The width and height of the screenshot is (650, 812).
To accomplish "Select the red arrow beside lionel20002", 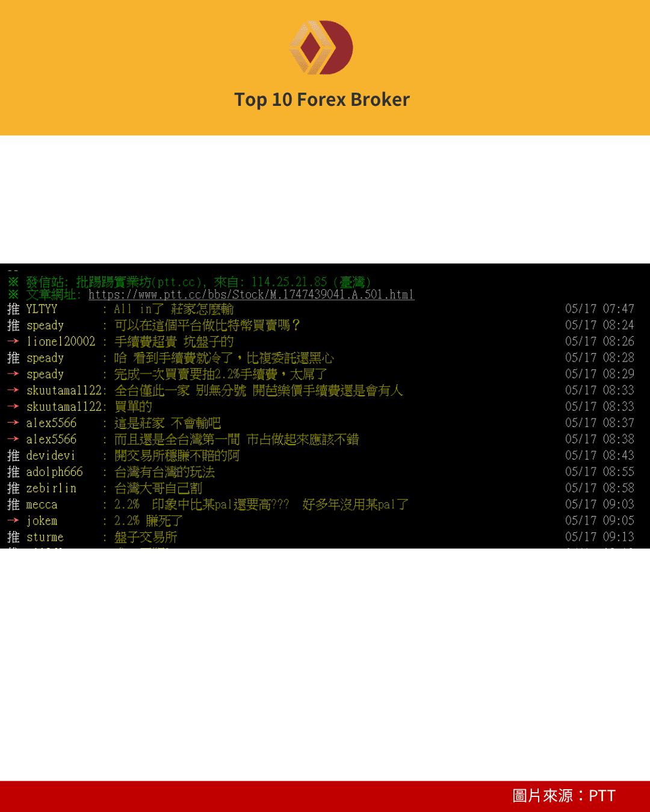I will click(13, 341).
